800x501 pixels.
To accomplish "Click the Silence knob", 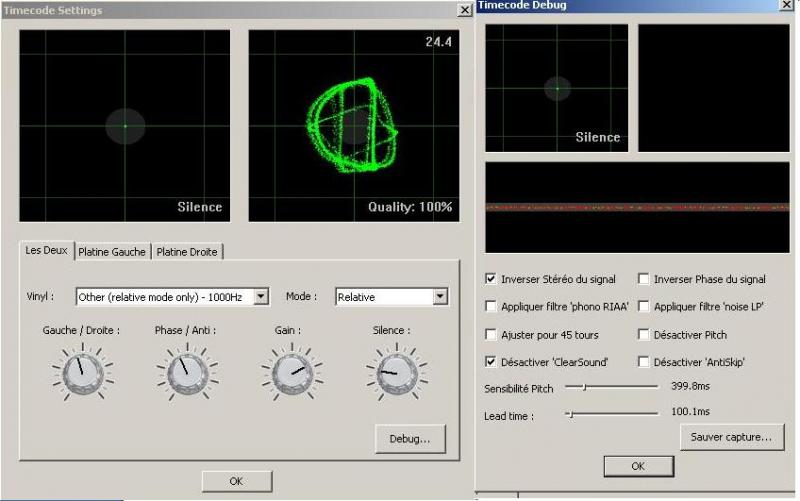I will (396, 372).
